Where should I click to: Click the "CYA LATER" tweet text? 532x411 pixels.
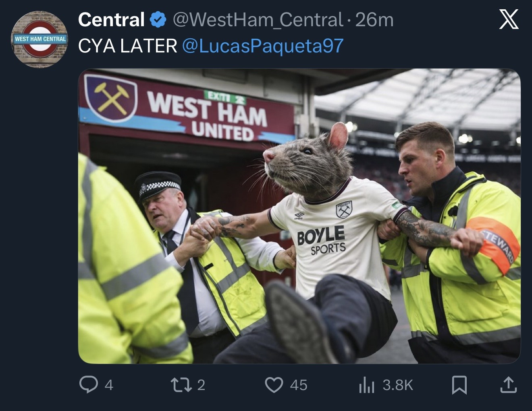(x=127, y=46)
